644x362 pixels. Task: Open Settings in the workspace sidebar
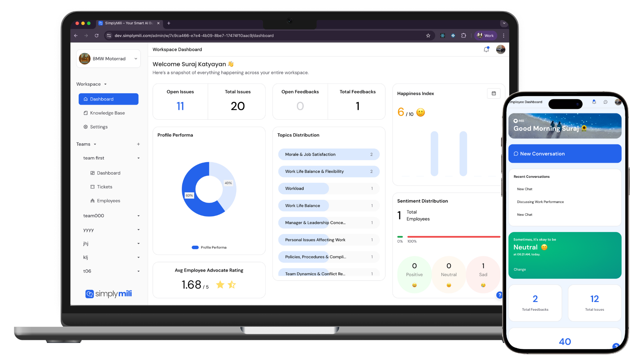tap(99, 127)
